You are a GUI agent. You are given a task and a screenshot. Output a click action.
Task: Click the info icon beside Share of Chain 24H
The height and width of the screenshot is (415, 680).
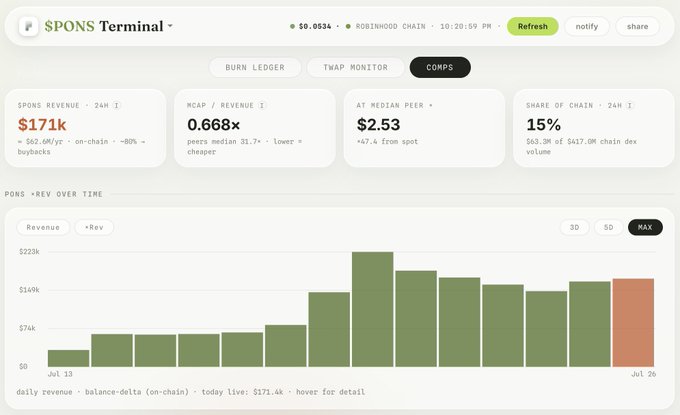pyautogui.click(x=630, y=105)
